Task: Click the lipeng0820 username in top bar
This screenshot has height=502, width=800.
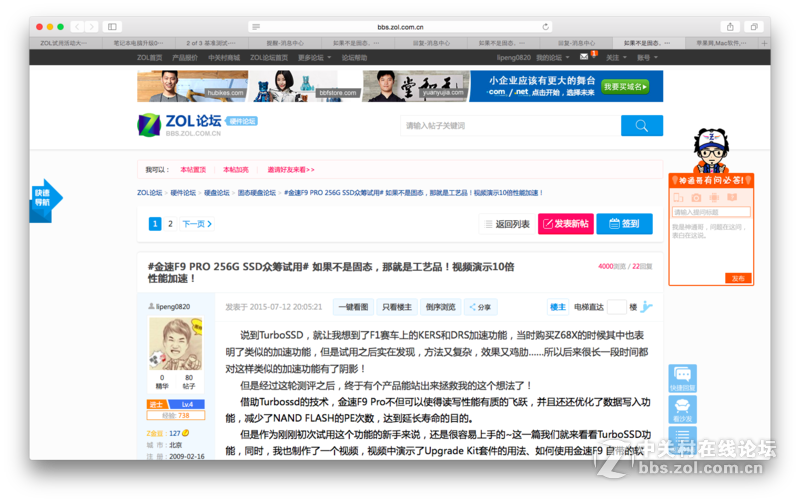Action: 513,58
